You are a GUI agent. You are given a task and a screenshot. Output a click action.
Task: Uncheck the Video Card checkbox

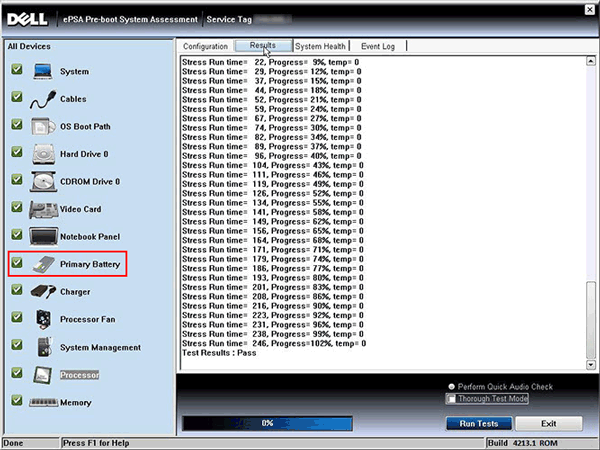16,207
